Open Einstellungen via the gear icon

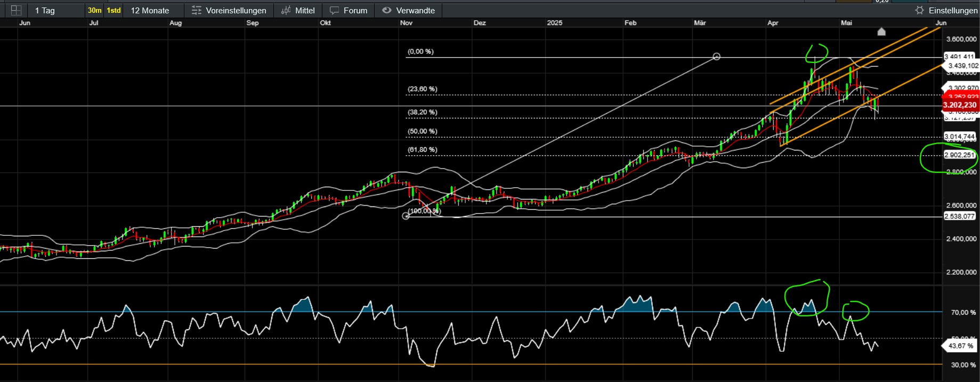point(919,10)
